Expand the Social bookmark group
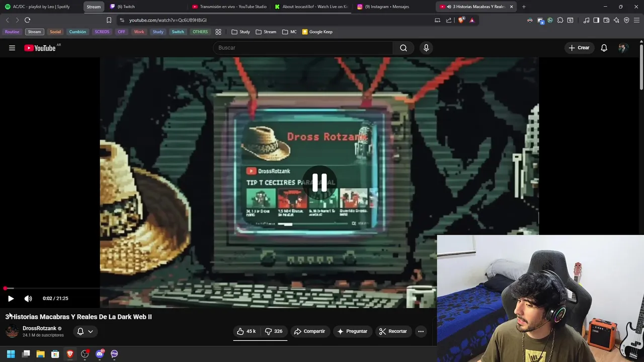The image size is (644, 362). 55,32
